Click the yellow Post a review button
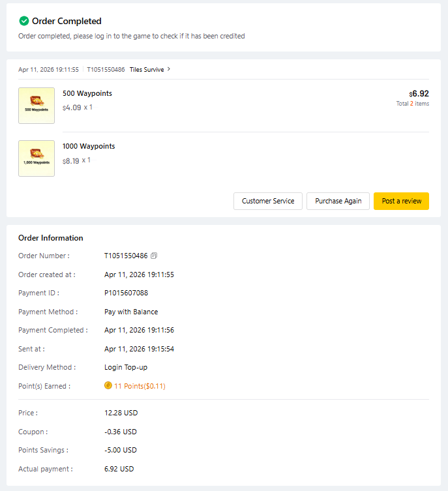 (x=401, y=201)
